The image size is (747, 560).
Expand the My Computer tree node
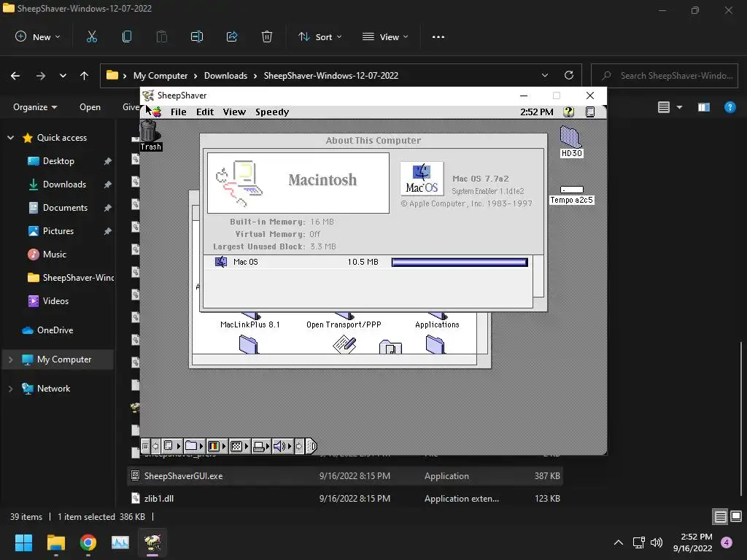tap(10, 359)
